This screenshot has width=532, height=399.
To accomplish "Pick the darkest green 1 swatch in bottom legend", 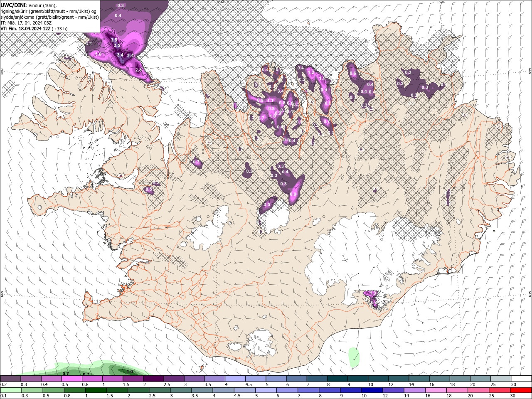I will pyautogui.click(x=96, y=390).
